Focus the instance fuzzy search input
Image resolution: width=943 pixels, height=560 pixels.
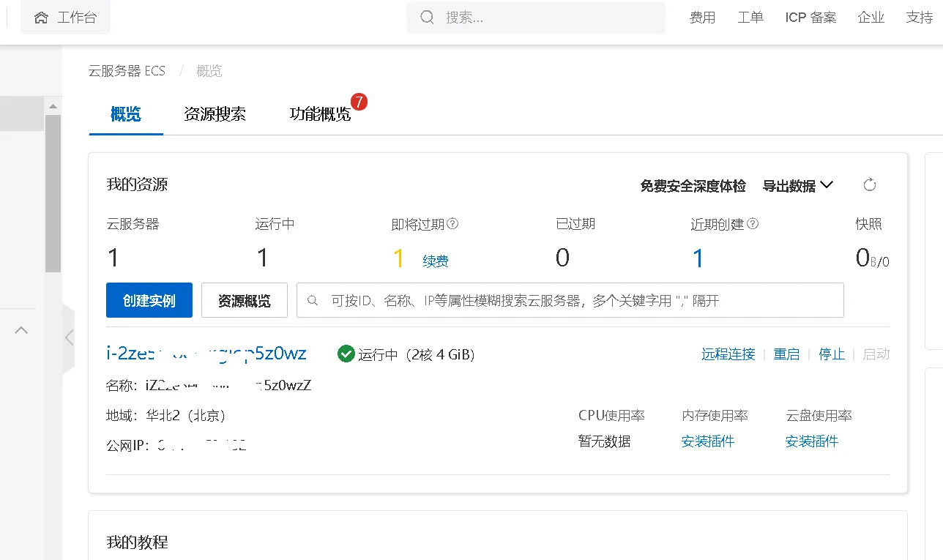(x=570, y=300)
